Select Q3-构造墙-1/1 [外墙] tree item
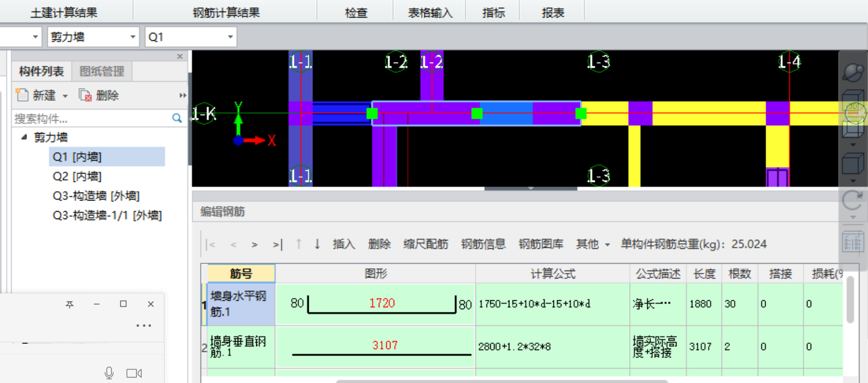The width and height of the screenshot is (868, 383). (107, 215)
